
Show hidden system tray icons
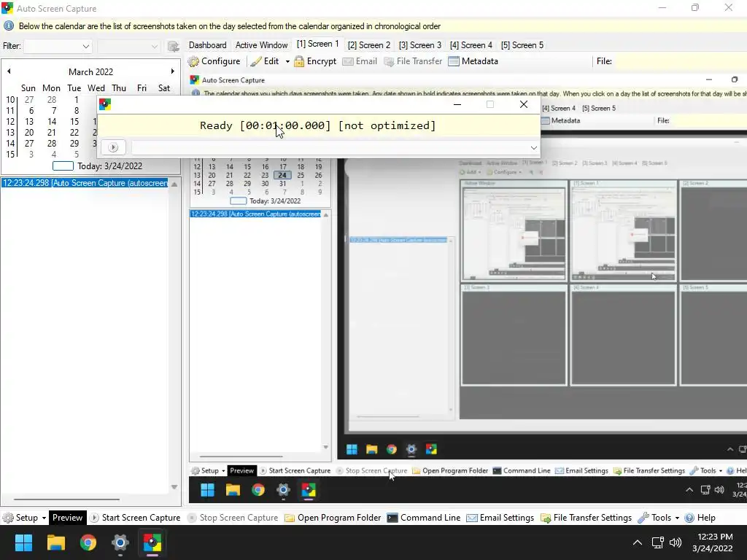(638, 542)
